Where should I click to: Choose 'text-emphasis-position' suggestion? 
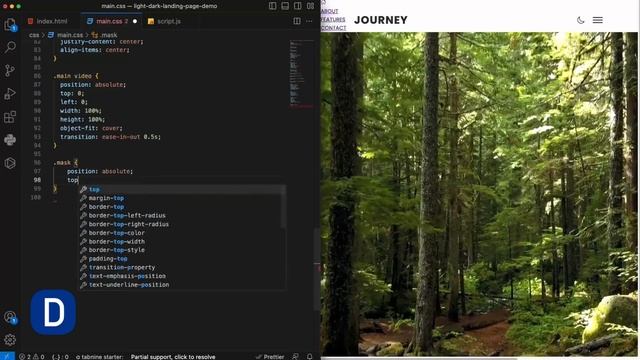(x=182, y=276)
